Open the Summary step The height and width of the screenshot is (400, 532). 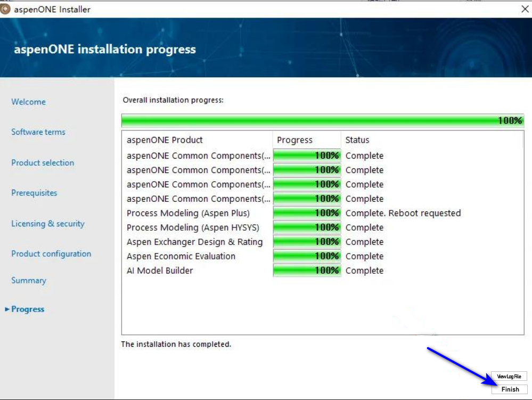pos(29,280)
